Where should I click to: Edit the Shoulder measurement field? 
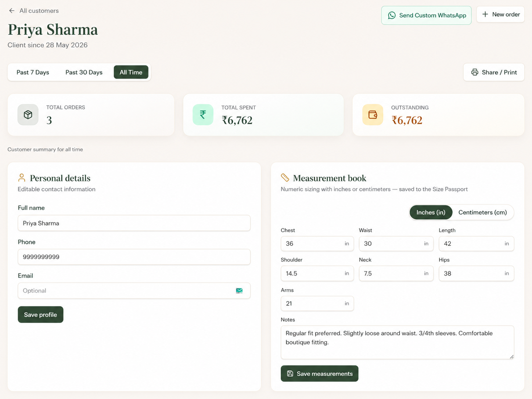pos(317,273)
